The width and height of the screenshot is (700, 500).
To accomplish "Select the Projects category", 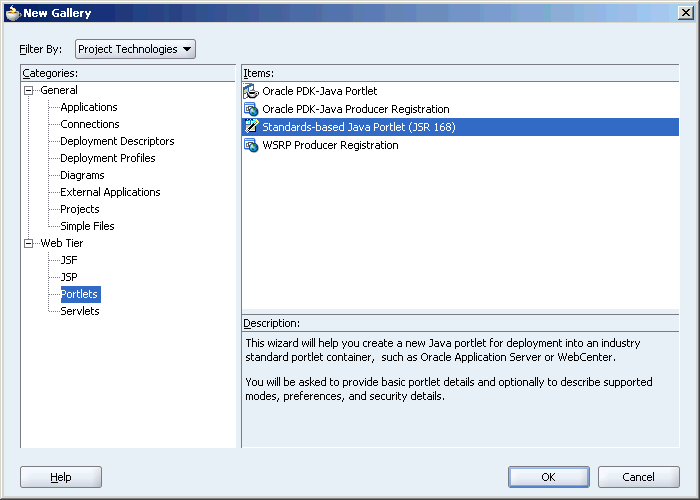I will (x=79, y=209).
